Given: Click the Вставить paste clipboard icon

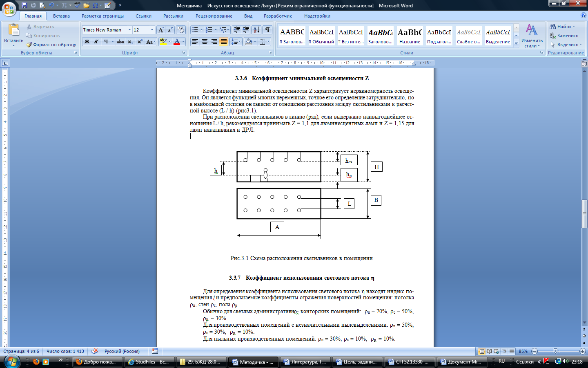Looking at the screenshot, I should tap(13, 30).
